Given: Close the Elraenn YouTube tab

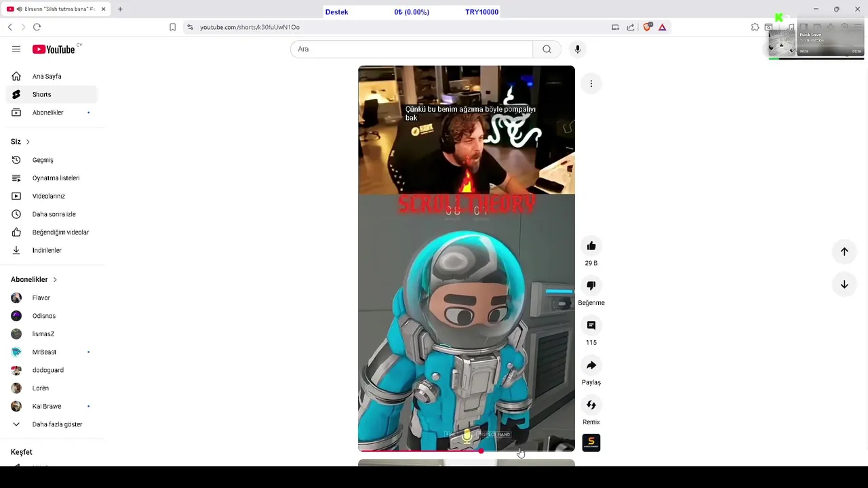Looking at the screenshot, I should point(103,9).
